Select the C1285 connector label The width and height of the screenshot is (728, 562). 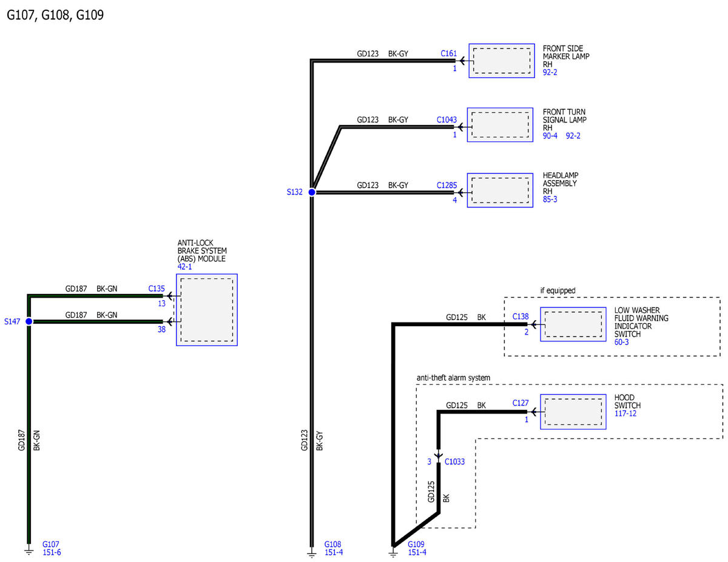point(447,185)
